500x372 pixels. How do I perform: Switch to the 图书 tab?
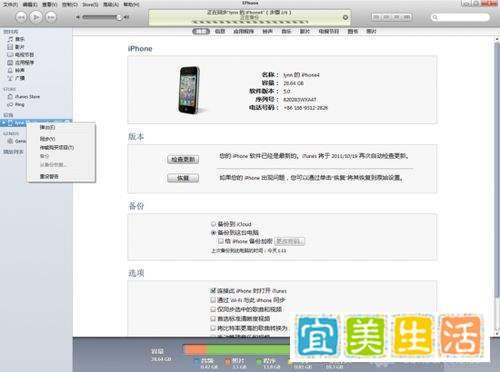(x=353, y=31)
